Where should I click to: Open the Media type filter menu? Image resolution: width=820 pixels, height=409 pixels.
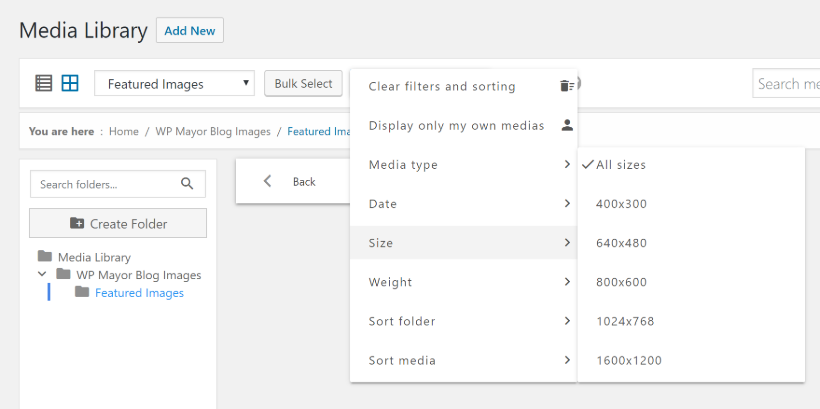point(463,165)
